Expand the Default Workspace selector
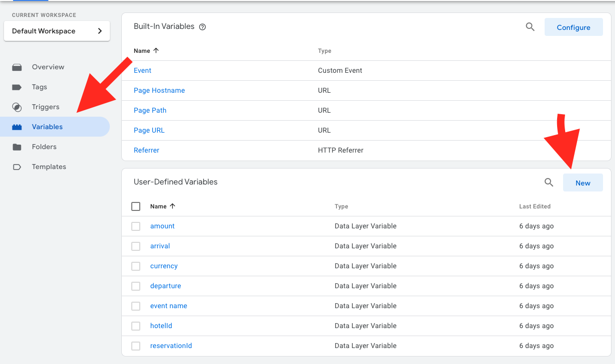 click(x=57, y=31)
